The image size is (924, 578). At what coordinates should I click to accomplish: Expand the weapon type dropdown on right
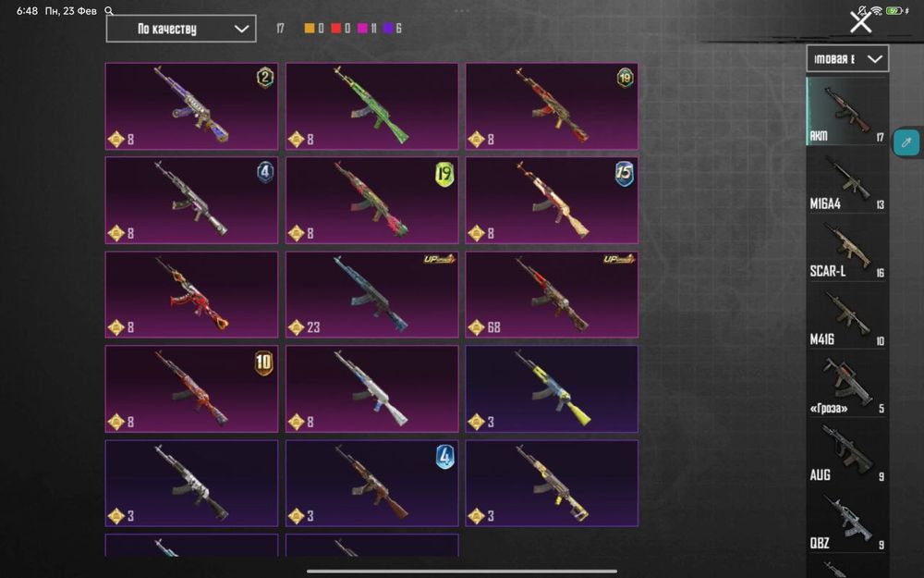coord(847,59)
